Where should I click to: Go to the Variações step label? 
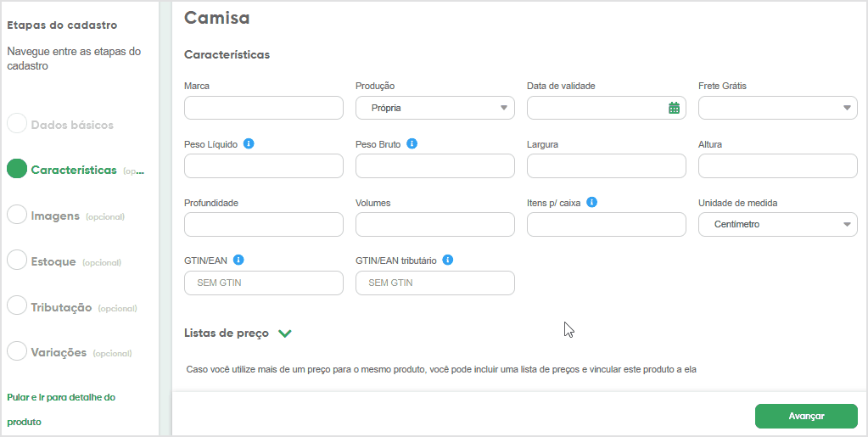click(59, 352)
